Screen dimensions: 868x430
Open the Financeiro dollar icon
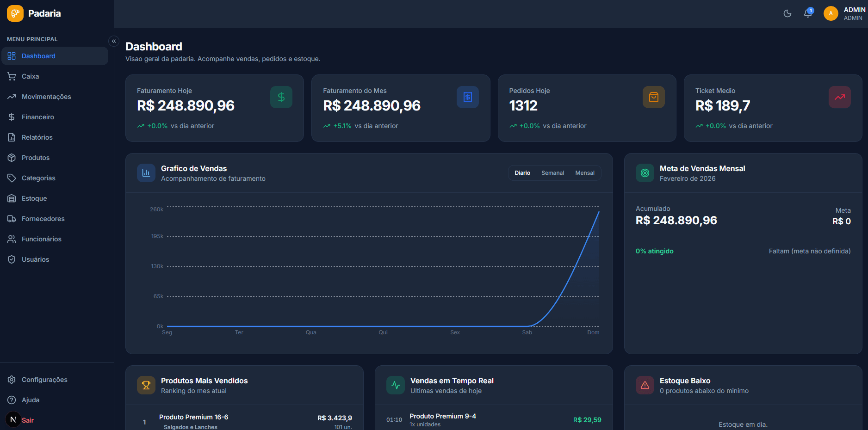[12, 117]
